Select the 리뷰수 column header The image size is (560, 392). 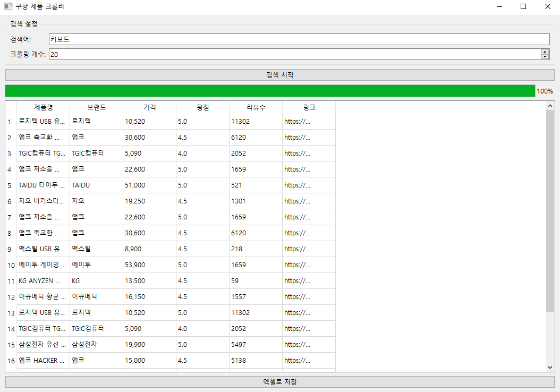click(256, 107)
